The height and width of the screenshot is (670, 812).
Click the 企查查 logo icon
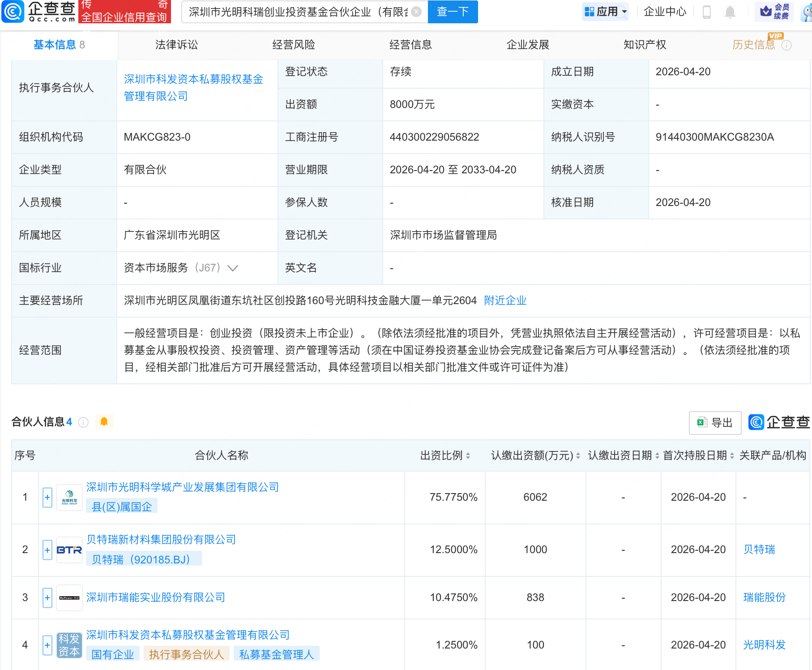pyautogui.click(x=13, y=12)
